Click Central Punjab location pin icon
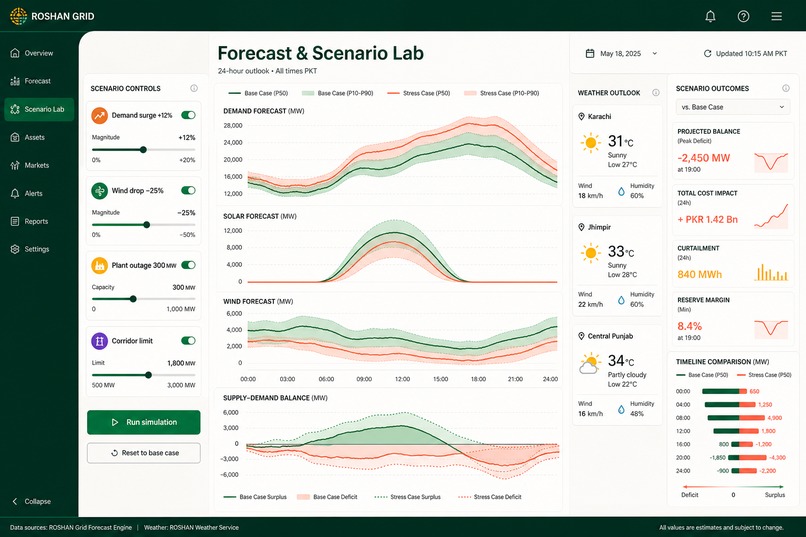 point(581,336)
